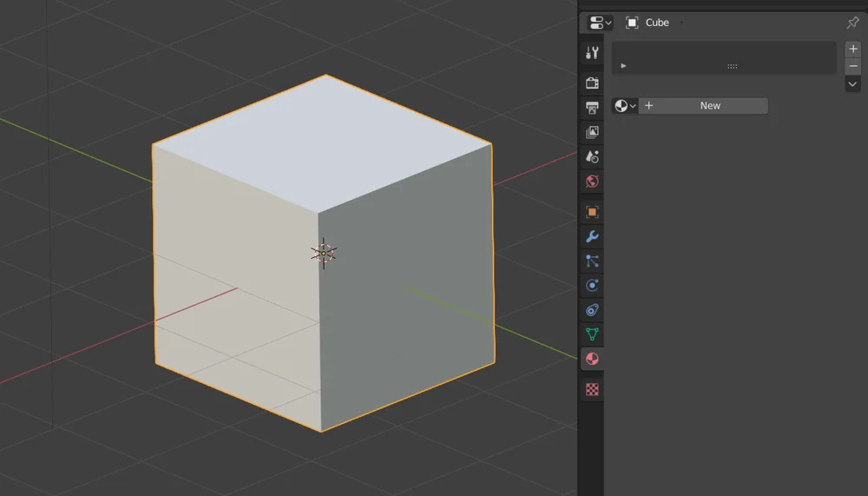868x496 pixels.
Task: Open the browse material dropdown
Action: click(x=625, y=106)
